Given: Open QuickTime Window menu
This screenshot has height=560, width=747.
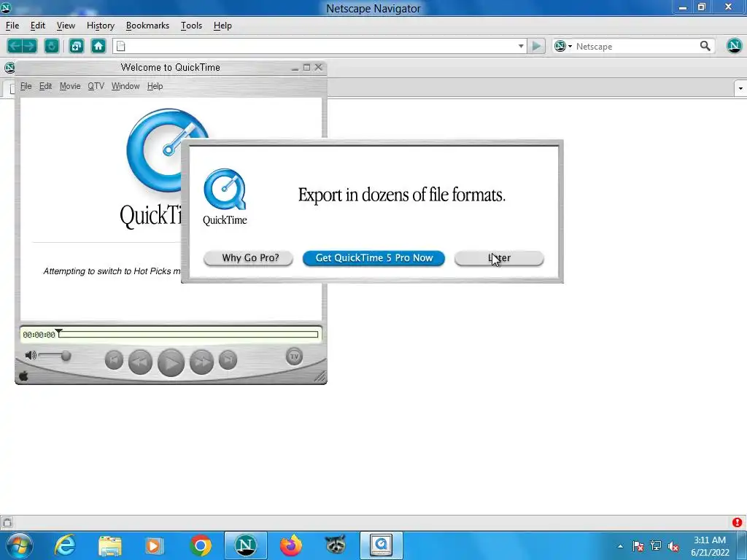Looking at the screenshot, I should pyautogui.click(x=125, y=86).
